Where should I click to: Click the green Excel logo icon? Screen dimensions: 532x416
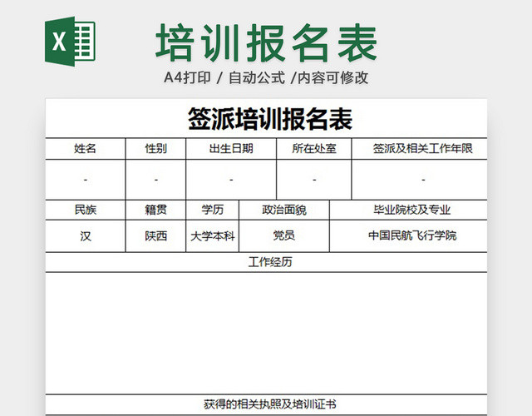(70, 41)
